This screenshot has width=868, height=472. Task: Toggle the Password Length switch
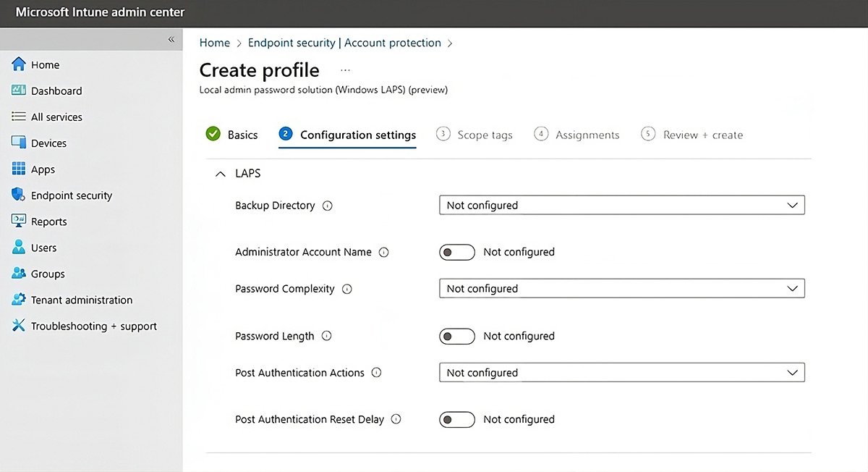[x=456, y=336]
